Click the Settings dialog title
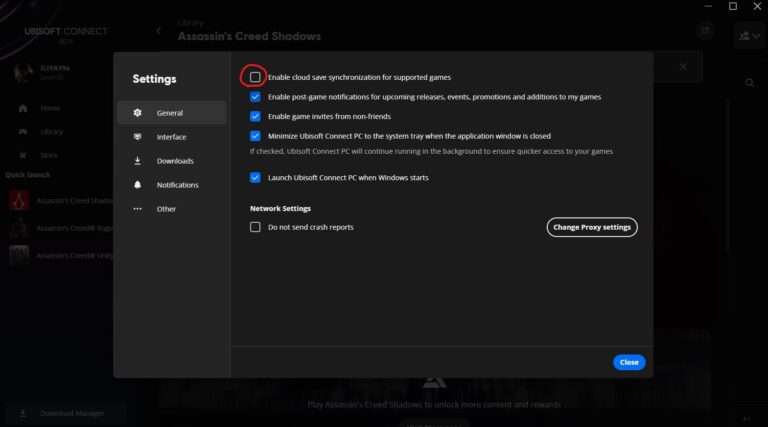The height and width of the screenshot is (427, 768). [154, 79]
